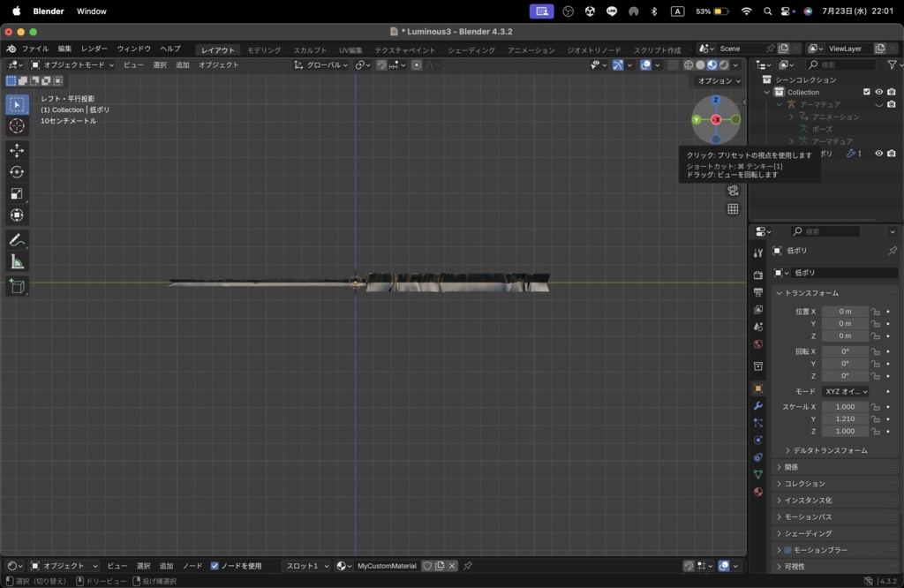Pin the properties editor context

(x=893, y=250)
